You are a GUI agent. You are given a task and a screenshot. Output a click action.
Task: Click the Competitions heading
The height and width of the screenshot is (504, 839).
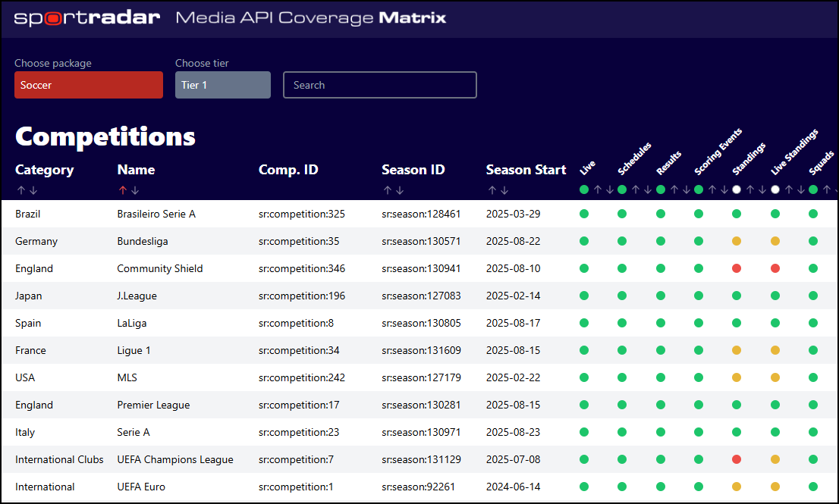click(105, 137)
